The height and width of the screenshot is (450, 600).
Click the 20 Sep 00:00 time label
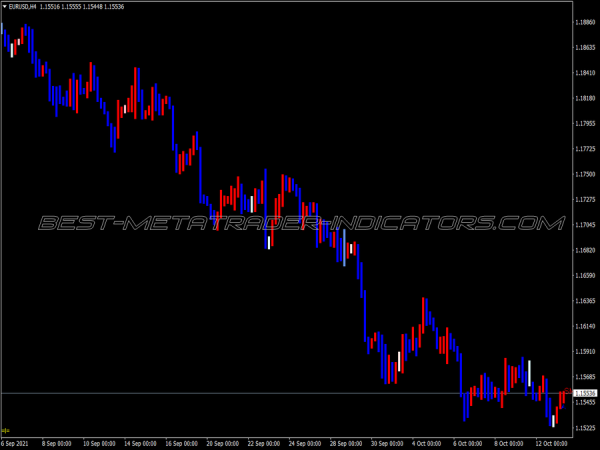tap(222, 443)
